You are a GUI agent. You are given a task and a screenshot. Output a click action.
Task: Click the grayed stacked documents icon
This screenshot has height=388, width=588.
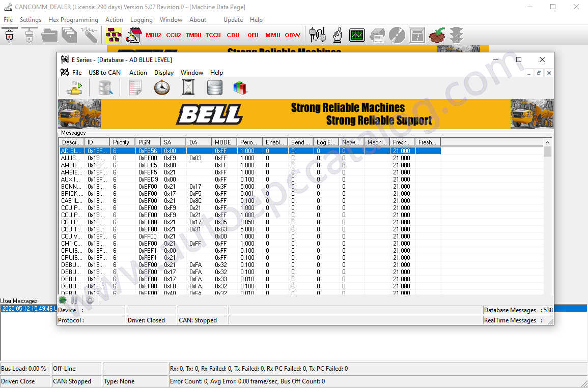[x=377, y=35]
